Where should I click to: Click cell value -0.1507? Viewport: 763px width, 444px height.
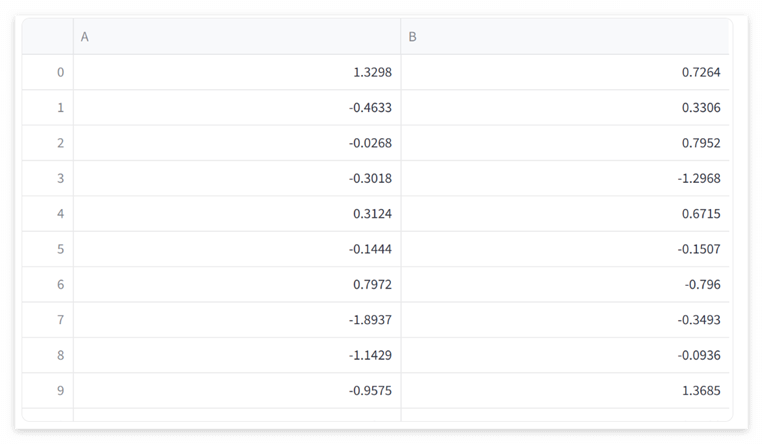point(699,249)
